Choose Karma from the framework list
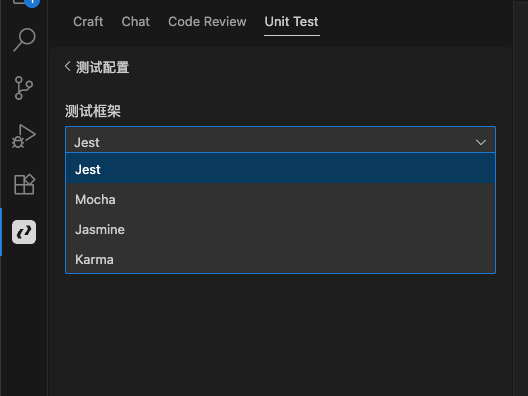The height and width of the screenshot is (396, 528). click(x=280, y=259)
